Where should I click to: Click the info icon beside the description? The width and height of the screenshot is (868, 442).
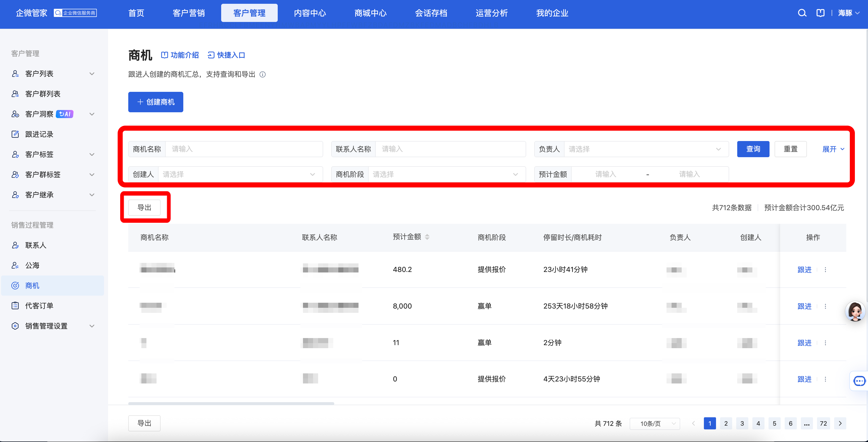point(263,74)
